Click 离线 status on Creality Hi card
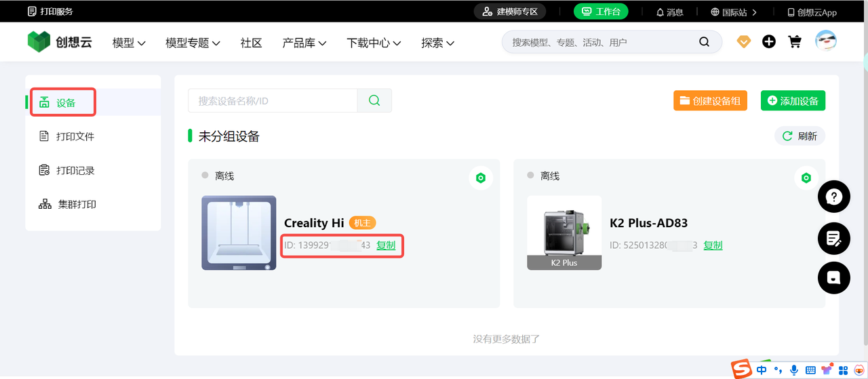 point(224,176)
